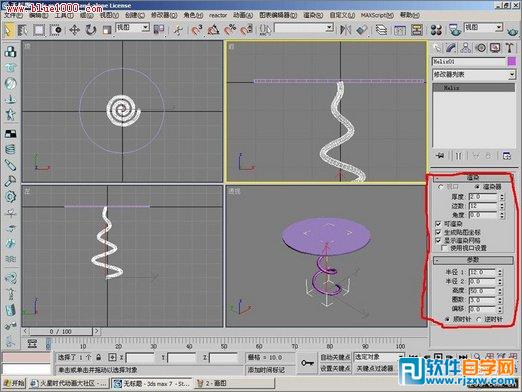Open the 选定对象 key filter dropdown
This screenshot has height=392, width=522.
click(379, 357)
